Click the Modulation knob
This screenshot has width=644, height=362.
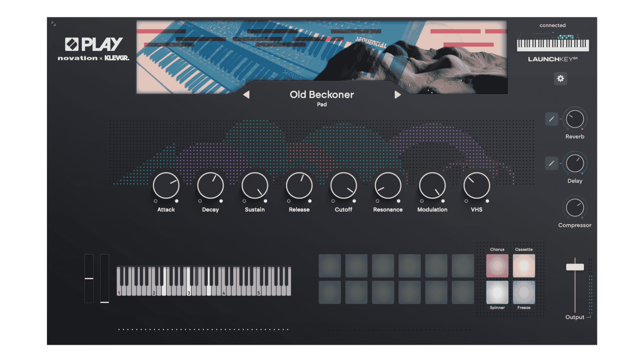432,186
